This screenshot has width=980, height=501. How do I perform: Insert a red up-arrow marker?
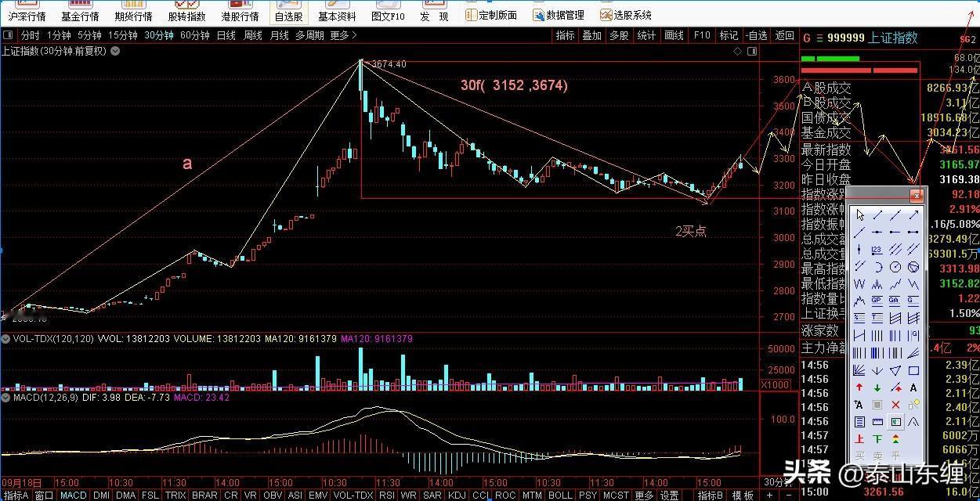click(860, 387)
